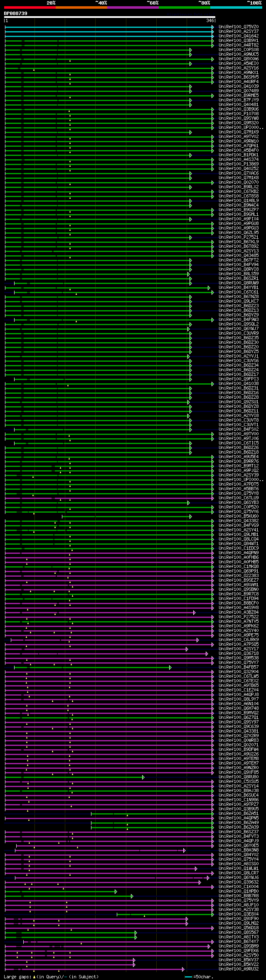The width and height of the screenshot is (266, 980).
Task: Select hit label UniRef100_C6TIC5
Action: coord(239,443)
